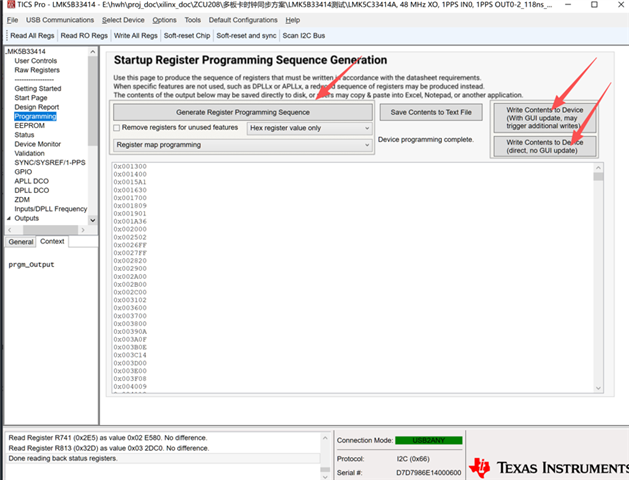Click Read All Regs toolbar button
This screenshot has width=629, height=480.
(x=32, y=36)
